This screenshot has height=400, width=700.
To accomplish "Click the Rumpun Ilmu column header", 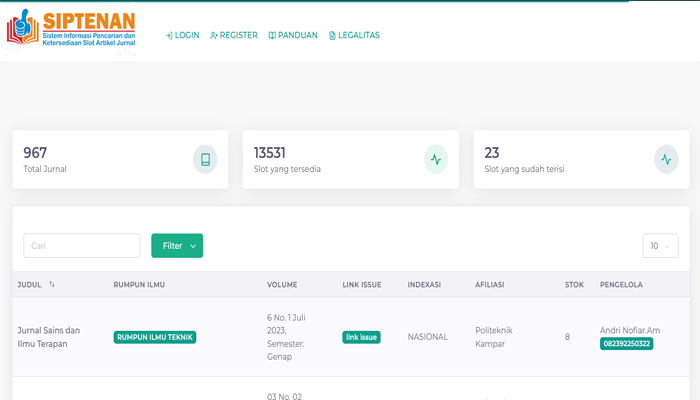I will (x=139, y=285).
